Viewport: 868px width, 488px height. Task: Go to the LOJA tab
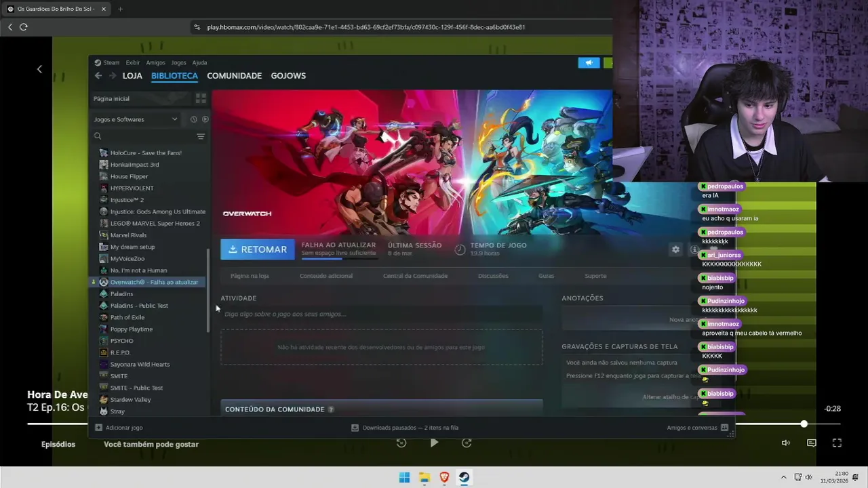(x=132, y=76)
